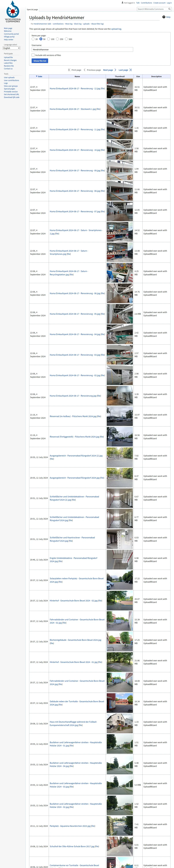Open Special pages in sidebar
Viewport: 174px width, 868px height.
click(x=9, y=89)
